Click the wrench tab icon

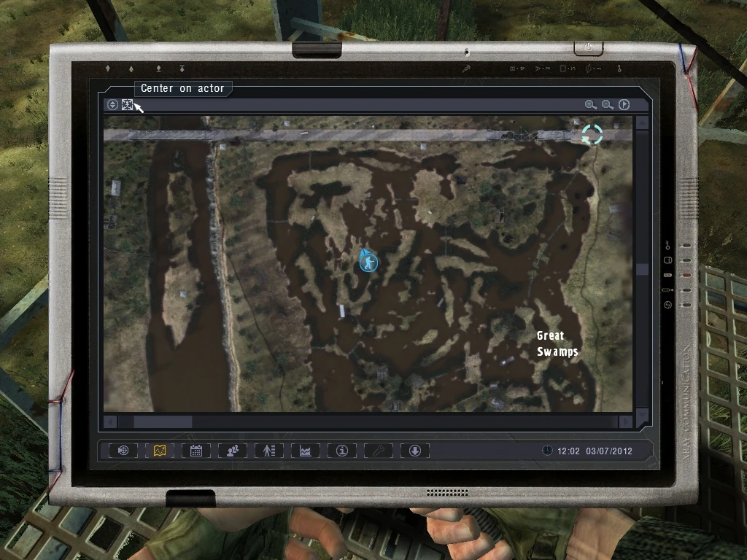point(379,451)
